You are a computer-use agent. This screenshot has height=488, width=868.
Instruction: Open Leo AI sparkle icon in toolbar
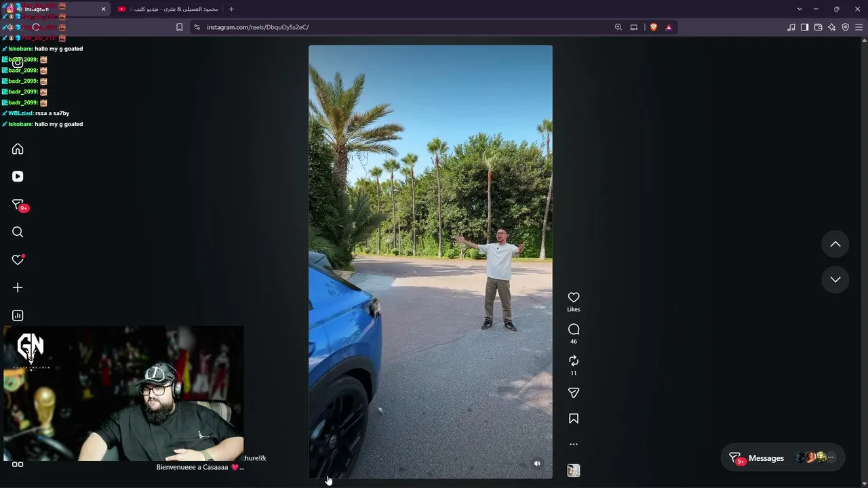click(832, 27)
